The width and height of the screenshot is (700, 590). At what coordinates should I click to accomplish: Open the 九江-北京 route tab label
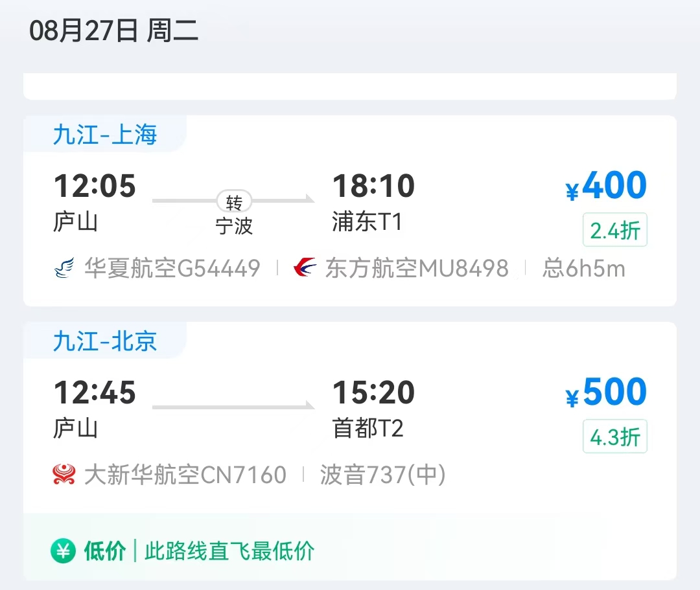[105, 341]
